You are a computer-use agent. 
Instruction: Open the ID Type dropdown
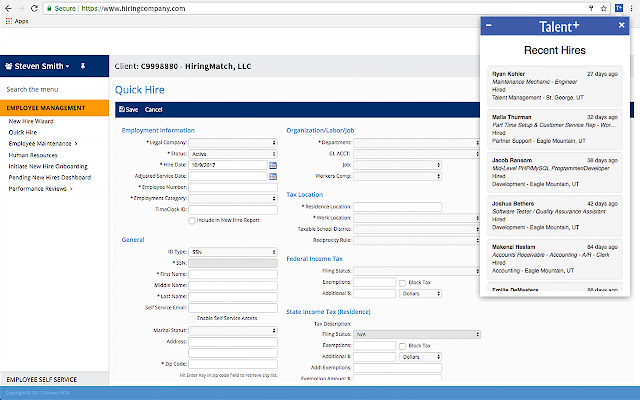[232, 251]
